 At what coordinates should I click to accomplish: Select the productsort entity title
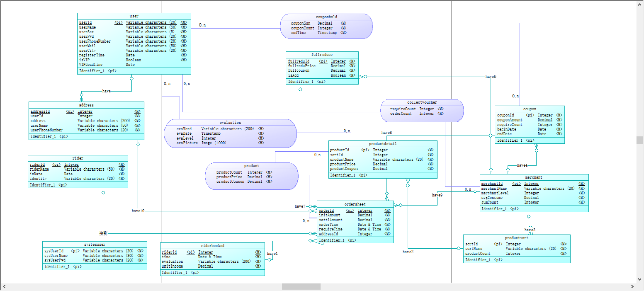point(516,238)
